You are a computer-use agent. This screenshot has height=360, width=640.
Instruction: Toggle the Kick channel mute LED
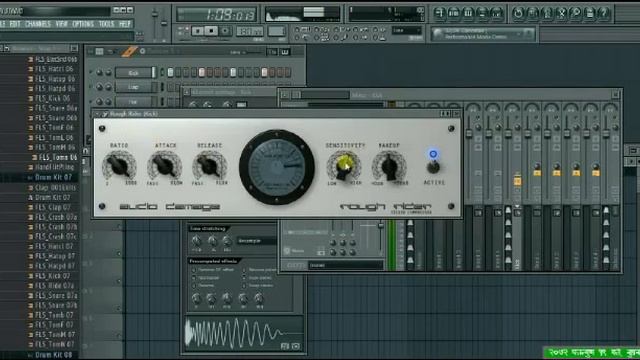pyautogui.click(x=91, y=73)
